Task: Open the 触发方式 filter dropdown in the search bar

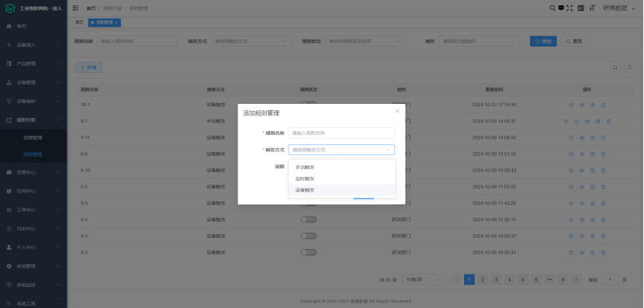Action: coord(251,41)
